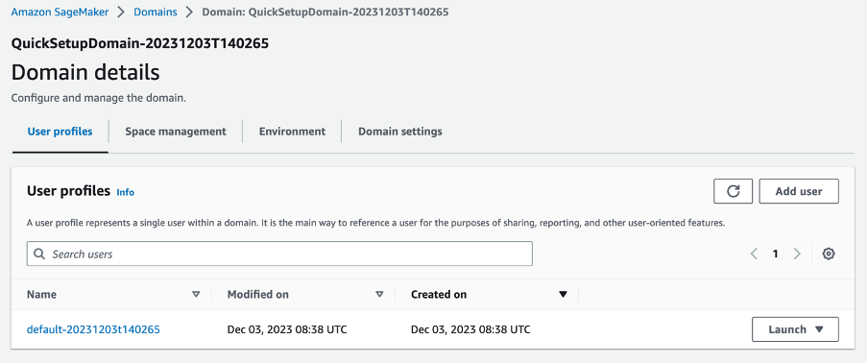The width and height of the screenshot is (868, 363).
Task: Open the User profiles Info link
Action: (125, 192)
